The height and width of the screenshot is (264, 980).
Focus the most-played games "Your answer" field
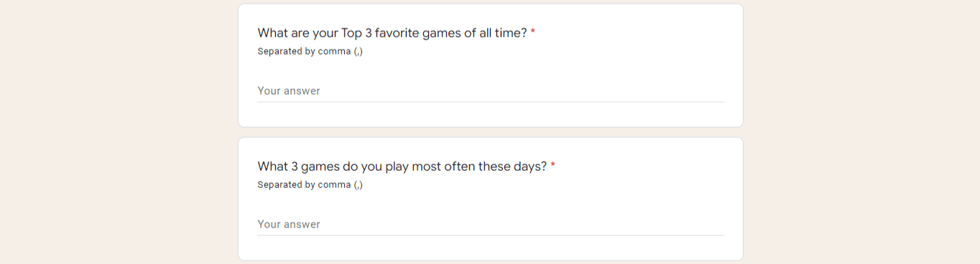pyautogui.click(x=490, y=225)
